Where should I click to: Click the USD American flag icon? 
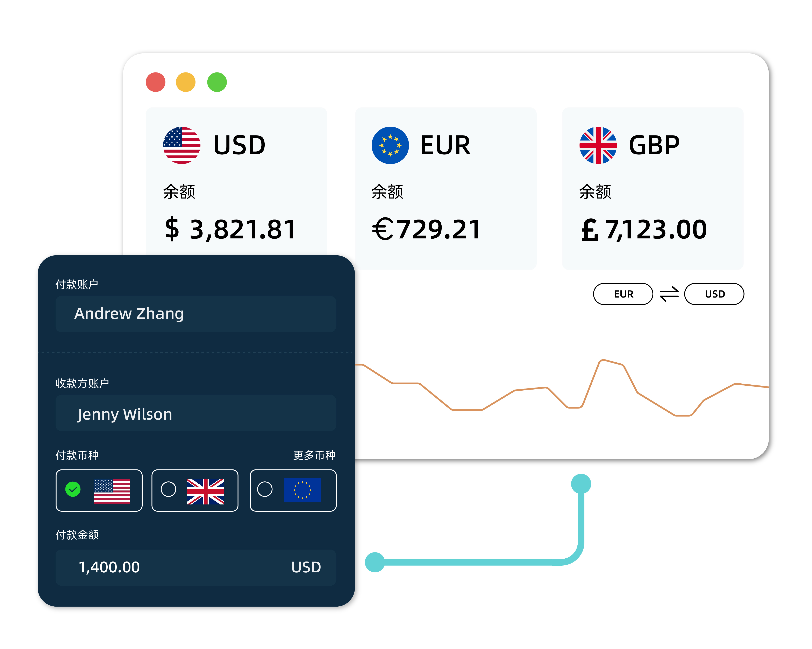pos(181,145)
